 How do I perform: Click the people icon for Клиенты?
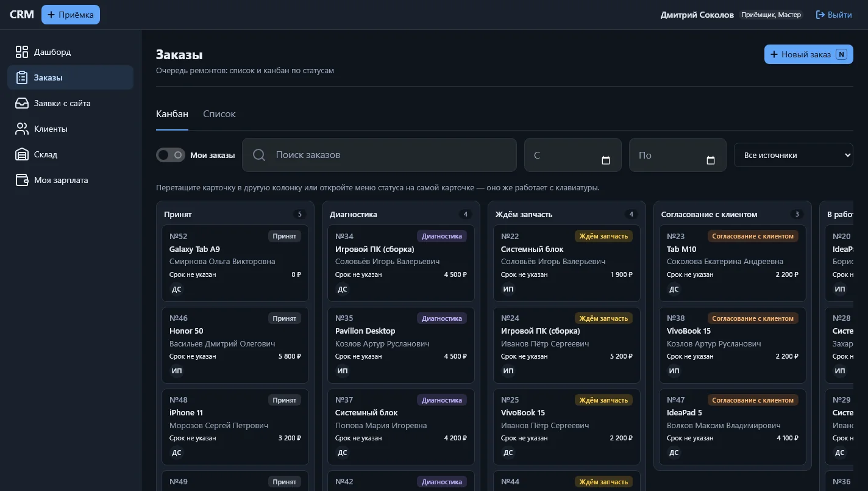coord(22,129)
